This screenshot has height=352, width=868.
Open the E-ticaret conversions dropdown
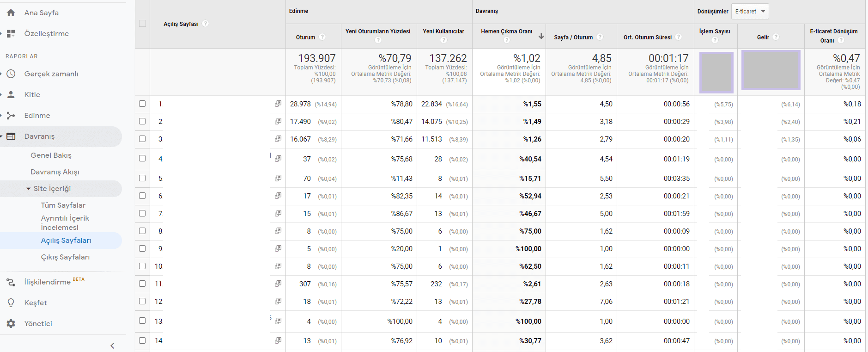coord(750,12)
